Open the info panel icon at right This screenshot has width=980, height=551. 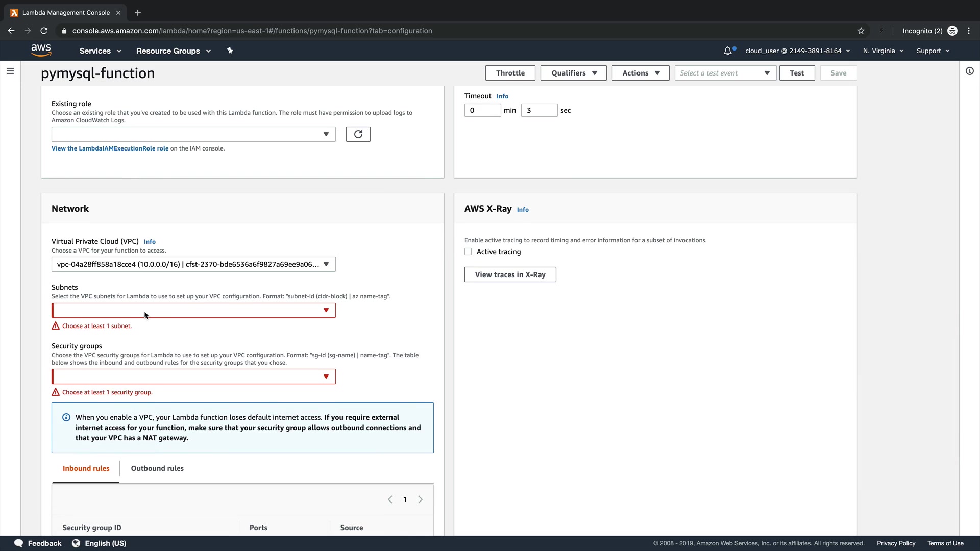point(969,71)
